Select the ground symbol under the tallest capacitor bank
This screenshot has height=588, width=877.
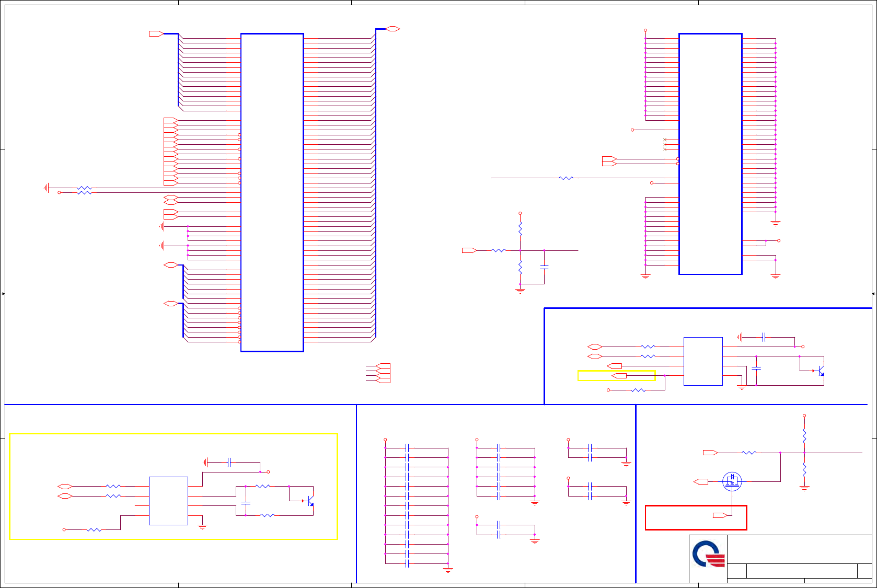(448, 570)
